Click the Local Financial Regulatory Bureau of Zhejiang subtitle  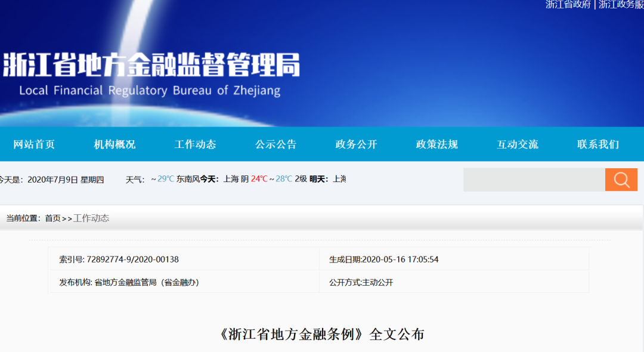[150, 90]
